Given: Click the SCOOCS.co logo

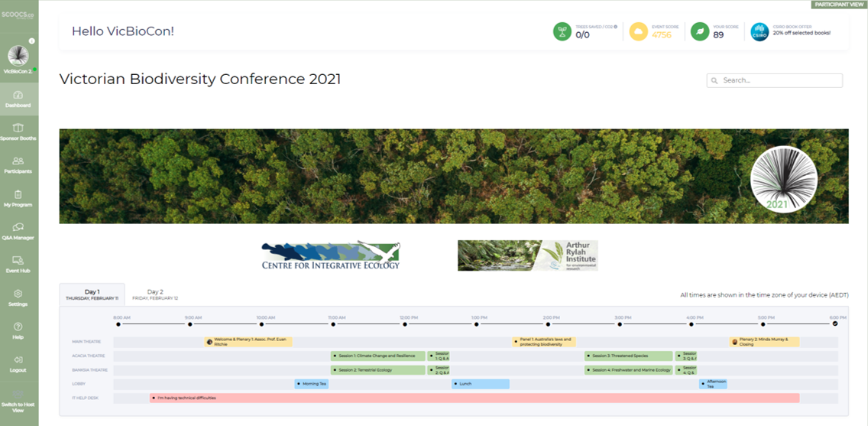Looking at the screenshot, I should pos(18,15).
